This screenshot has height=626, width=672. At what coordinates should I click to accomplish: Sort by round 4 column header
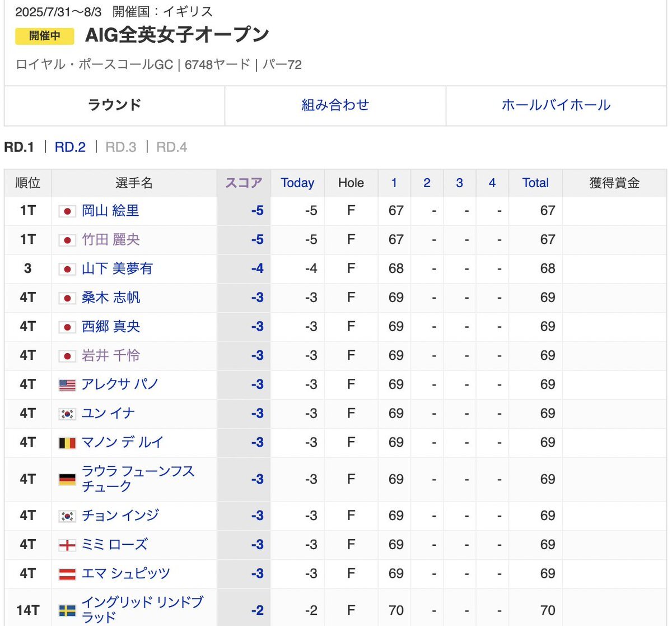[x=492, y=183]
